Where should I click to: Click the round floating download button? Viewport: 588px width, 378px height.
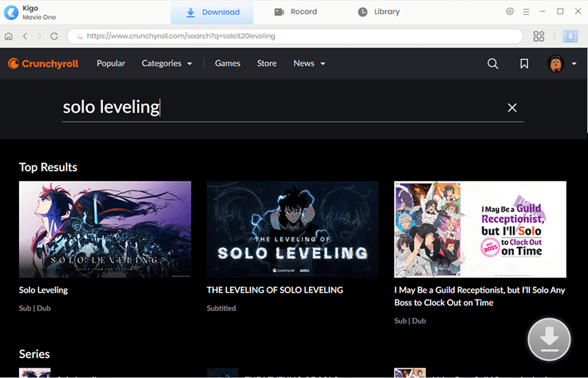(549, 339)
